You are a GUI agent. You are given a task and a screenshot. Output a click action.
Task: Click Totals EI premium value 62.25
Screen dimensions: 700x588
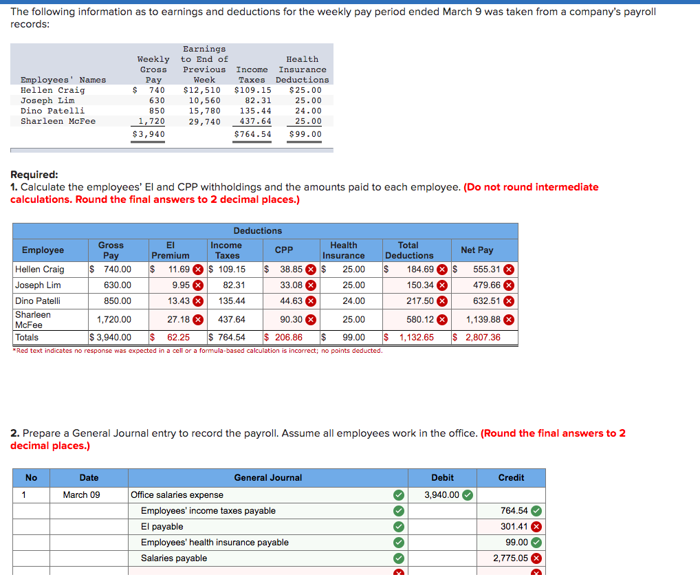point(178,338)
